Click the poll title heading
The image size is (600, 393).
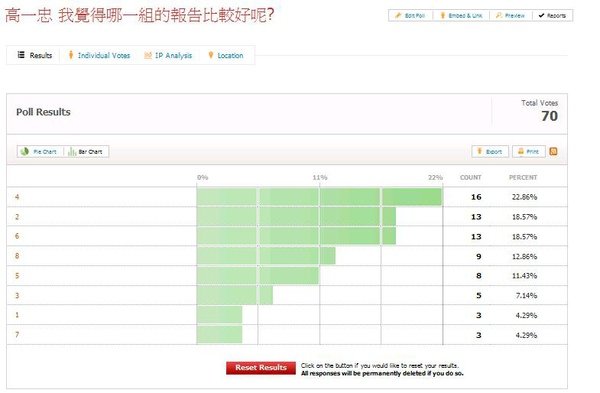pyautogui.click(x=140, y=16)
